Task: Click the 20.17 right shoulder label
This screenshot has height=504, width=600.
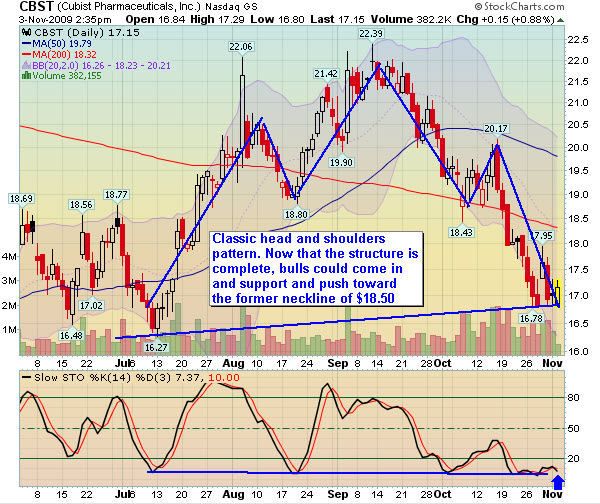Action: (x=496, y=129)
